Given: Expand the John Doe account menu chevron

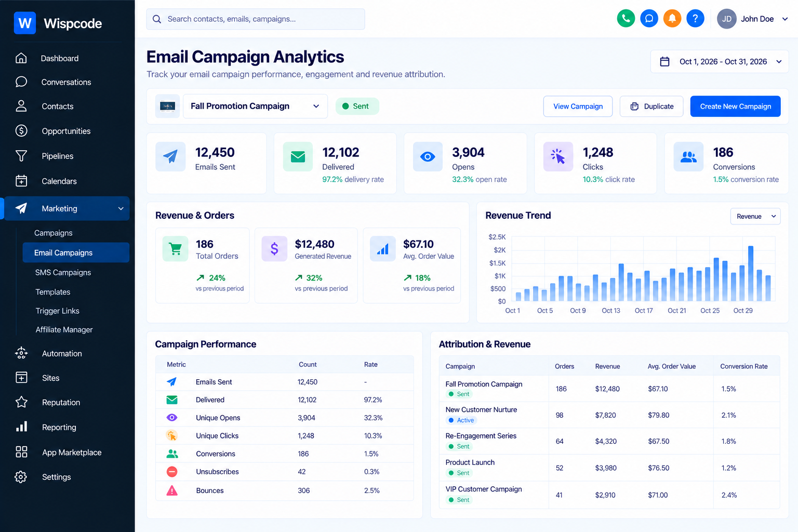Looking at the screenshot, I should coord(785,19).
